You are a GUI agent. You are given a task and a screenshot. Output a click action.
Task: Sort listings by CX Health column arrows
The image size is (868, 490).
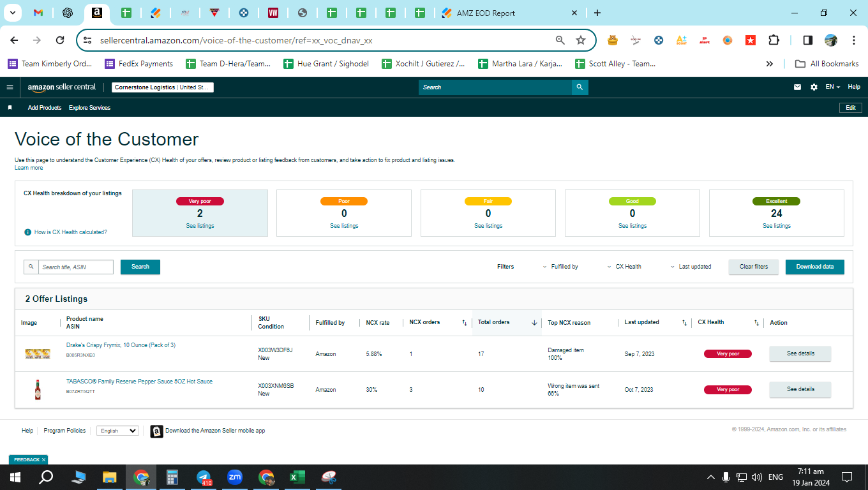click(x=757, y=323)
